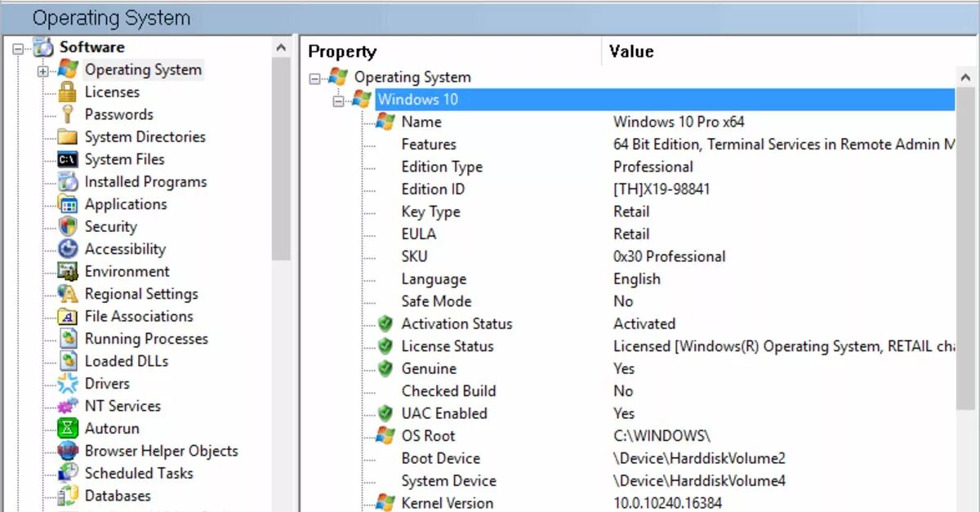980x512 pixels.
Task: Click the File Associations icon
Action: pyautogui.click(x=69, y=316)
